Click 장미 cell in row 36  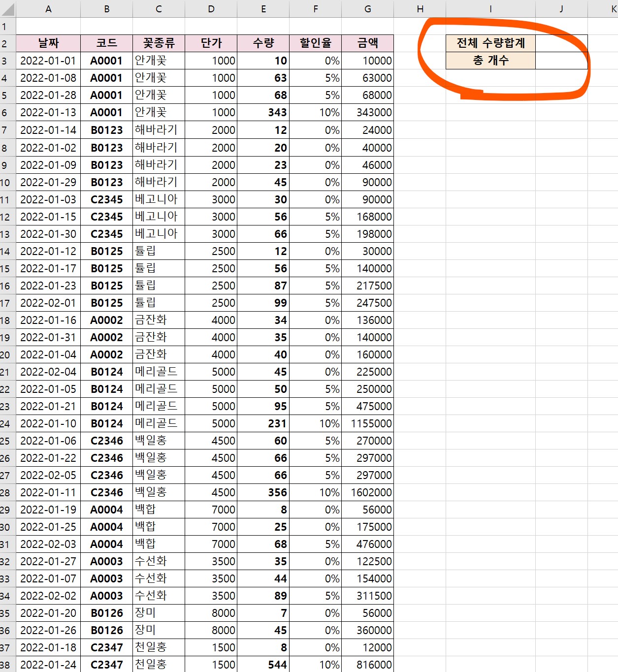pyautogui.click(x=159, y=630)
